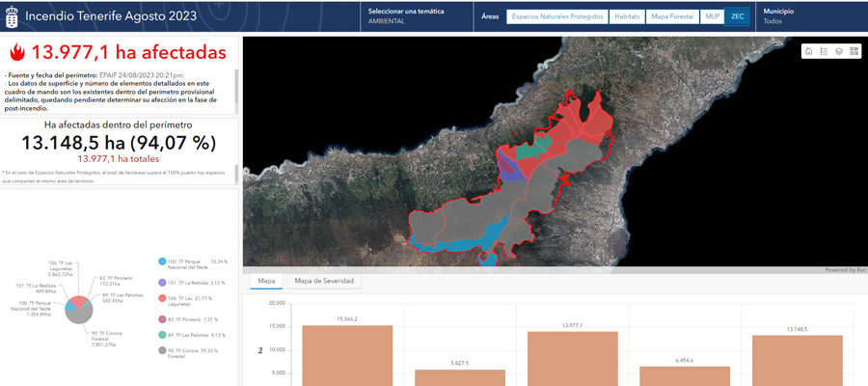Select the Espacios Naturales Protegidos area filter
Image resolution: width=868 pixels, height=386 pixels.
(556, 16)
